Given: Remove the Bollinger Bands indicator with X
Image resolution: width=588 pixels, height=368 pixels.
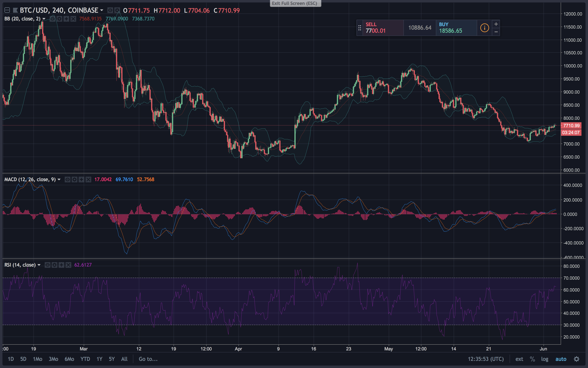Looking at the screenshot, I should (73, 19).
